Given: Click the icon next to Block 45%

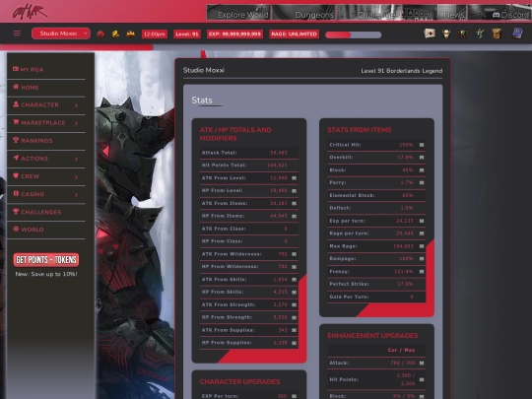Looking at the screenshot, I should click(422, 170).
